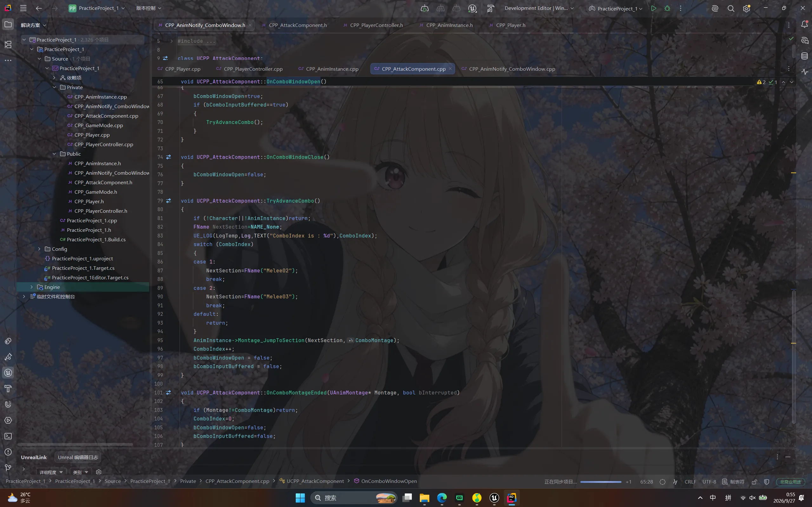Image resolution: width=812 pixels, height=507 pixels.
Task: Click the override gutter icon on line 101
Action: (x=168, y=392)
